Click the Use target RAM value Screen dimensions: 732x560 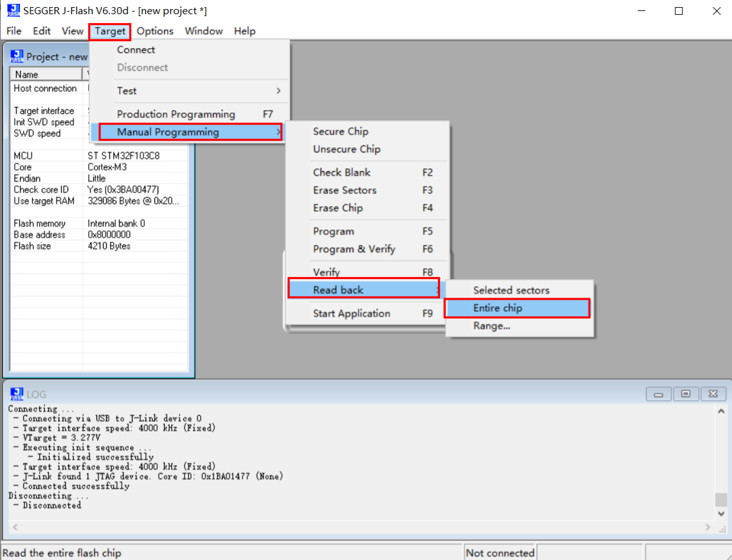[133, 201]
